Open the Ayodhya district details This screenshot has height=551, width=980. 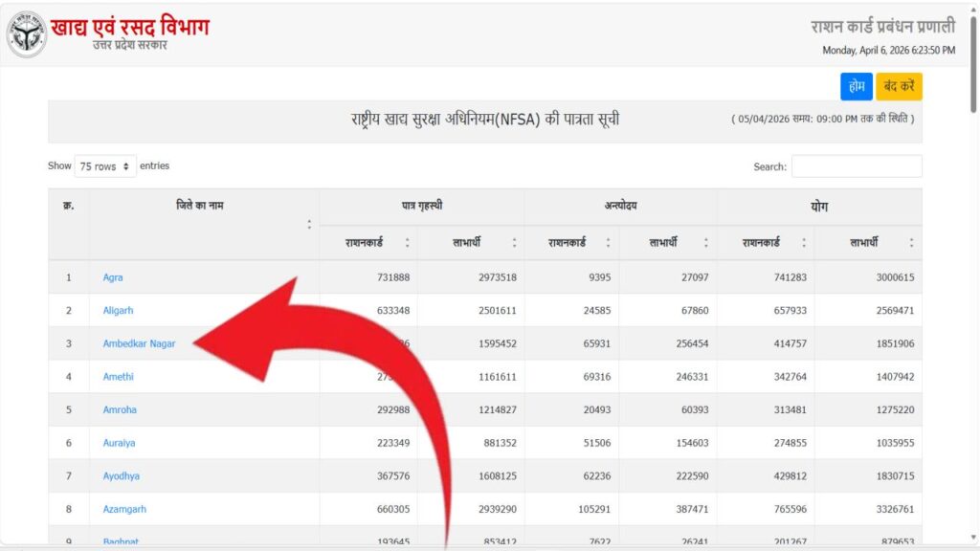coord(119,475)
